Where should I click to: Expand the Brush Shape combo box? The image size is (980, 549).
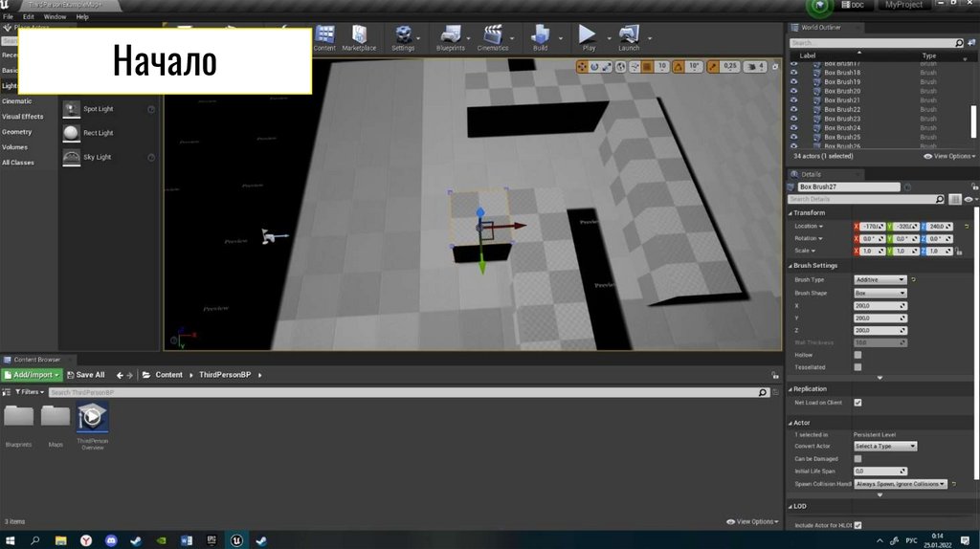pyautogui.click(x=880, y=293)
